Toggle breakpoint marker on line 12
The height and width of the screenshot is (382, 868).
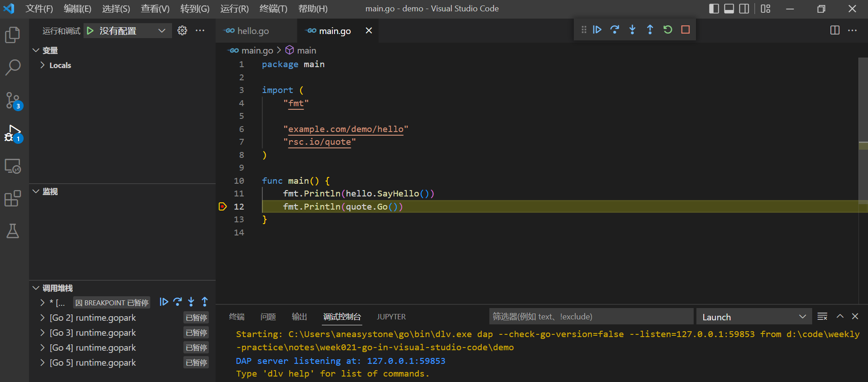coord(222,206)
